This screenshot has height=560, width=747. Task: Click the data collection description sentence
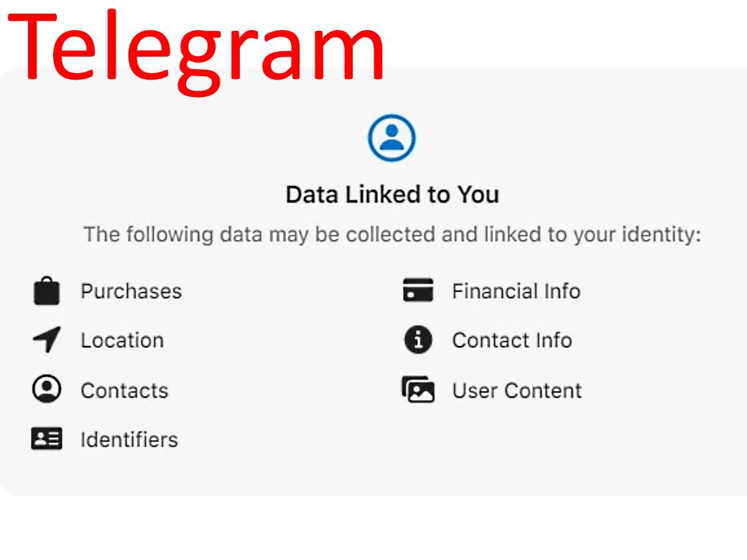pyautogui.click(x=391, y=235)
